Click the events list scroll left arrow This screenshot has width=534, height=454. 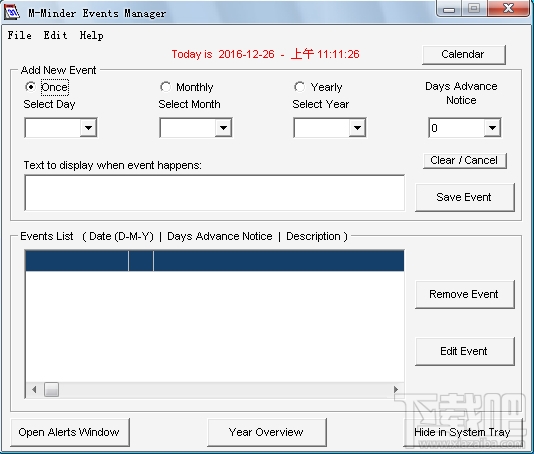click(x=34, y=389)
